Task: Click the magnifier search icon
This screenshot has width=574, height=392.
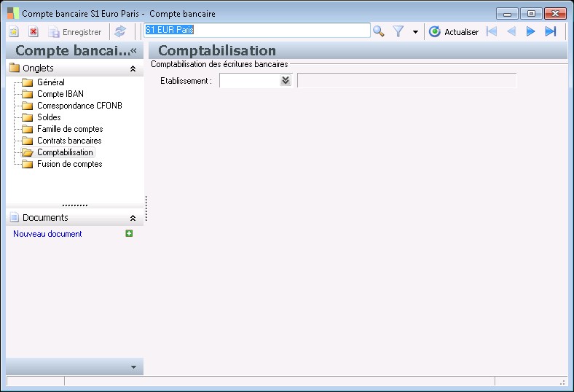Action: (x=379, y=31)
